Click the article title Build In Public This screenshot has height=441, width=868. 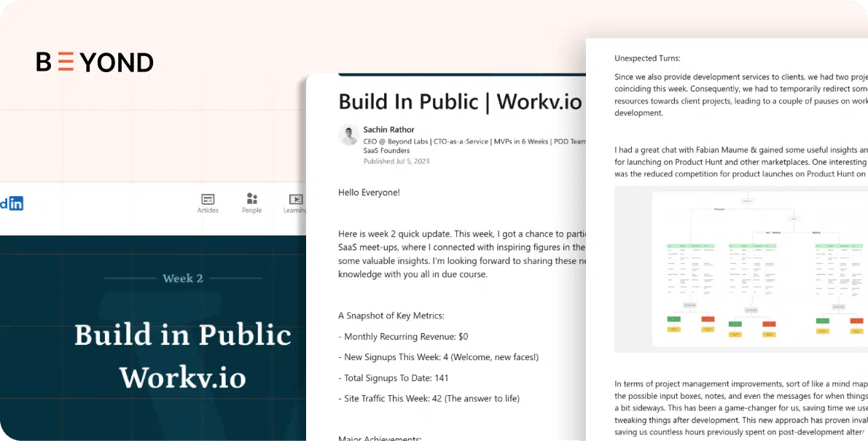click(461, 102)
